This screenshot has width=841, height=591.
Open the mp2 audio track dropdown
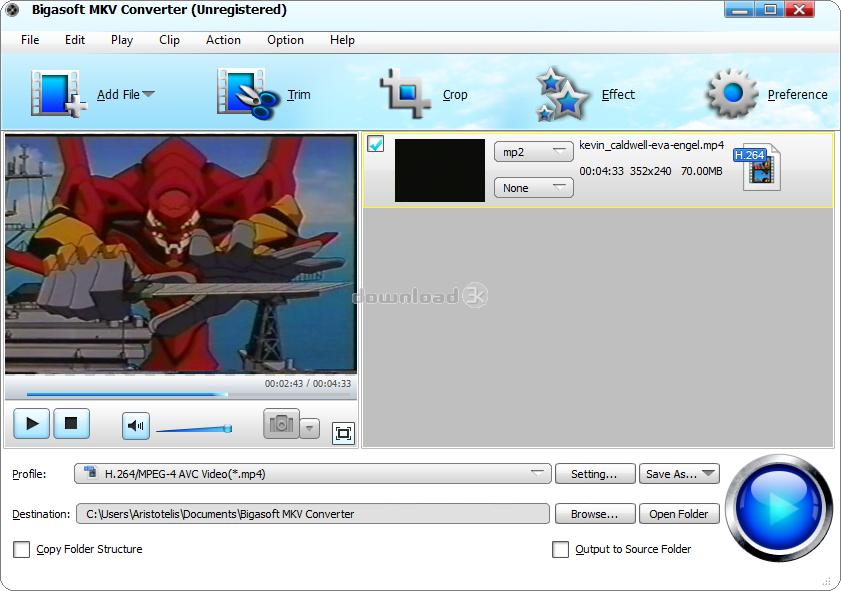coord(534,152)
